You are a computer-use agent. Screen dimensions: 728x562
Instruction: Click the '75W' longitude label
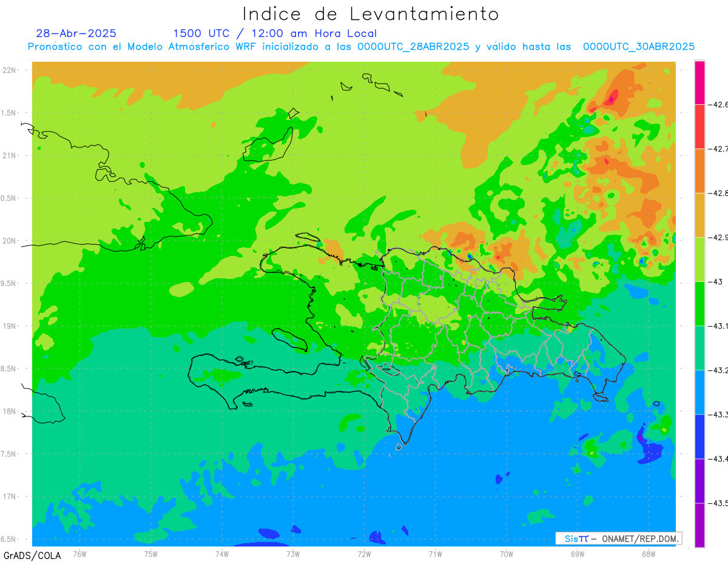[151, 554]
